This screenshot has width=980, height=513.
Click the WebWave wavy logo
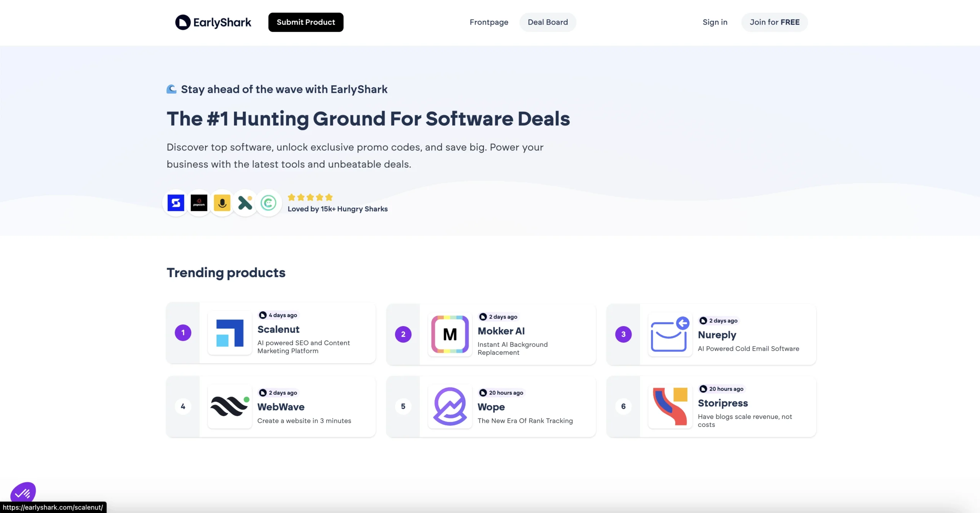[x=230, y=406]
